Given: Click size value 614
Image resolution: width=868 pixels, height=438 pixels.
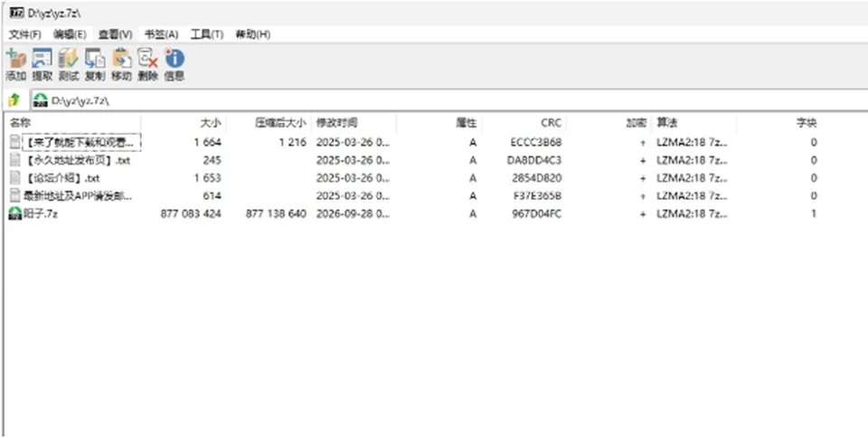Looking at the screenshot, I should [x=212, y=195].
